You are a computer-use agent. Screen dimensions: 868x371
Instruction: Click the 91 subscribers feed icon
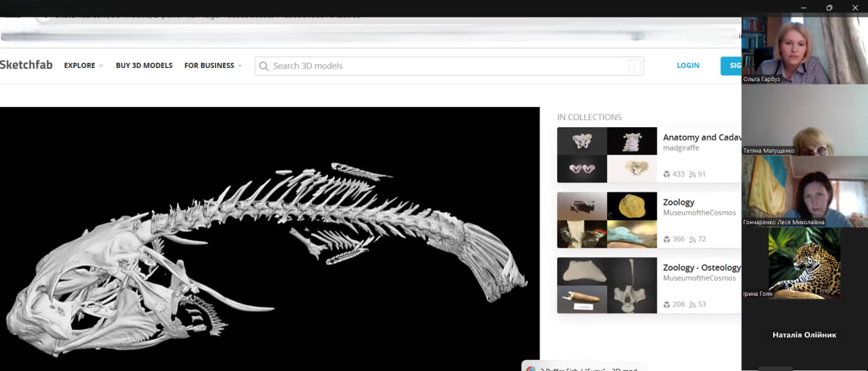692,174
